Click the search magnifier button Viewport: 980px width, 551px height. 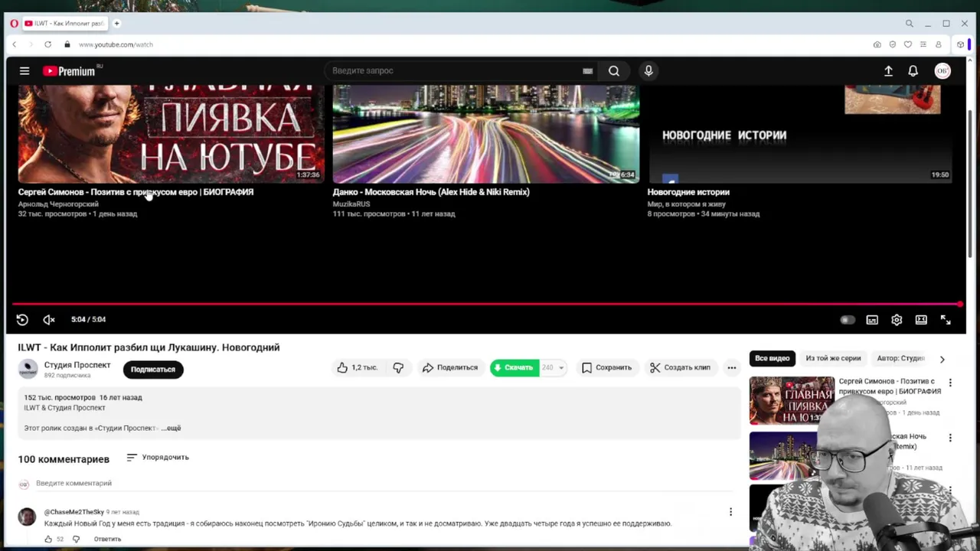tap(614, 71)
